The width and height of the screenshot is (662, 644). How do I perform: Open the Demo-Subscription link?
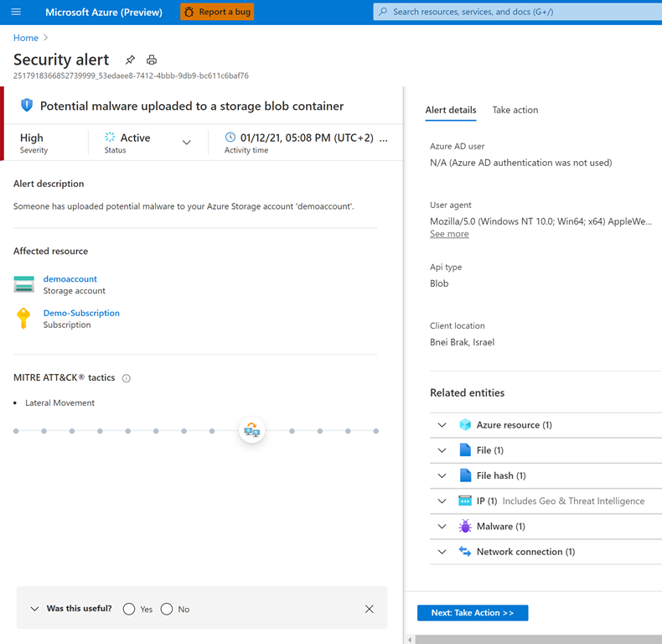coord(81,313)
